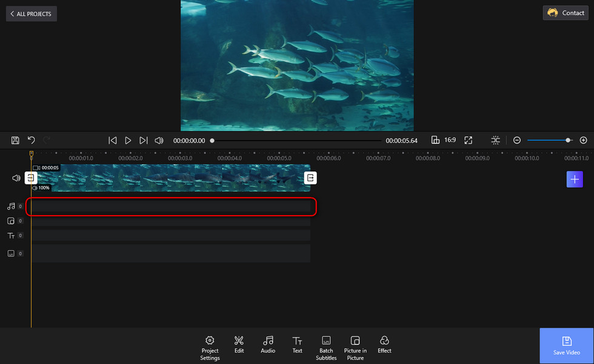Zoom out the timeline with minus
Image resolution: width=594 pixels, height=364 pixels.
coord(516,141)
